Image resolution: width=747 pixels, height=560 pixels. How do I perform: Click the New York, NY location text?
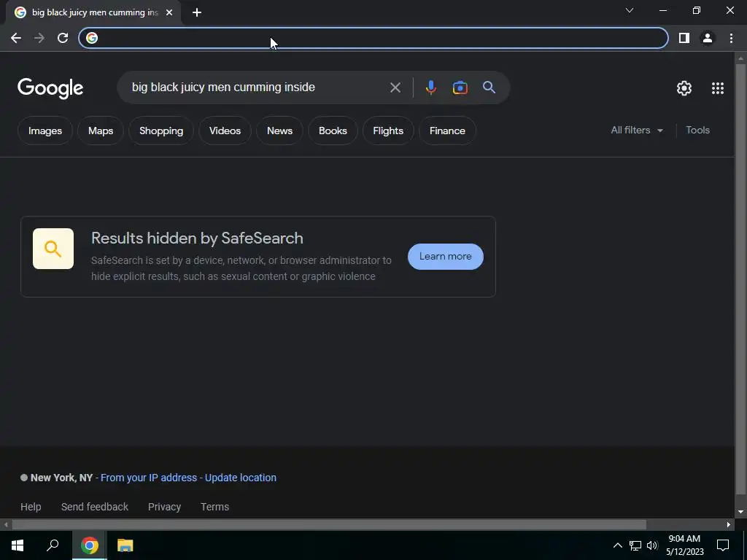(61, 478)
